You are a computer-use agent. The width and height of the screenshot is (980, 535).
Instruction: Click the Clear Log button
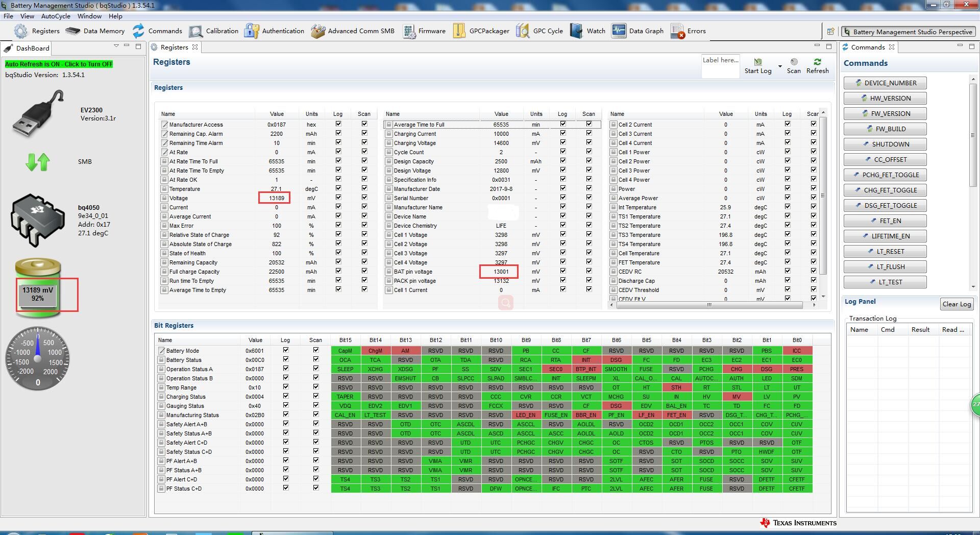point(957,304)
